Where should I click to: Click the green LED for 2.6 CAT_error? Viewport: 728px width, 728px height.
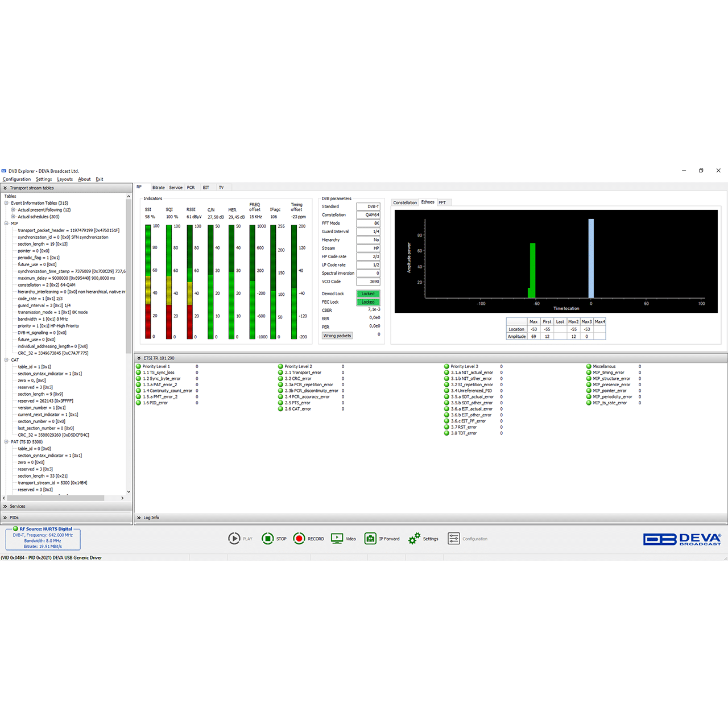(x=280, y=409)
